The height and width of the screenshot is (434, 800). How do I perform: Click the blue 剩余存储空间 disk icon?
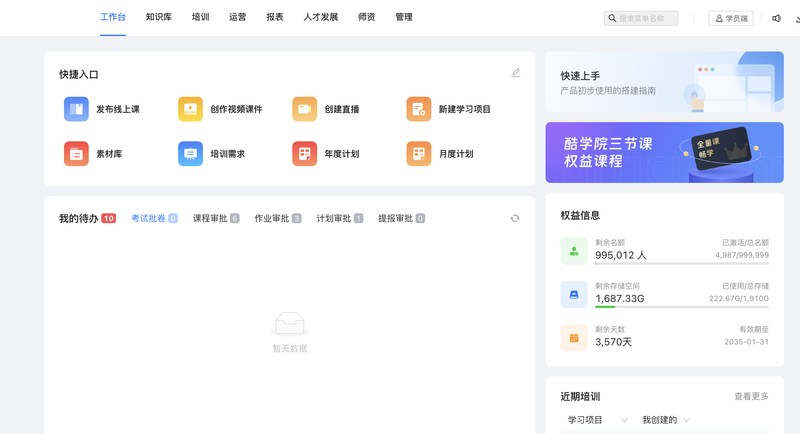coord(574,294)
